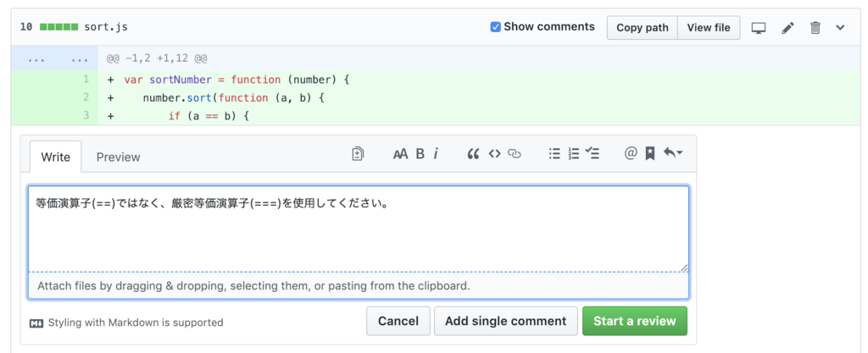This screenshot has height=353, width=868.
Task: Mention a user with the @ icon
Action: [630, 154]
